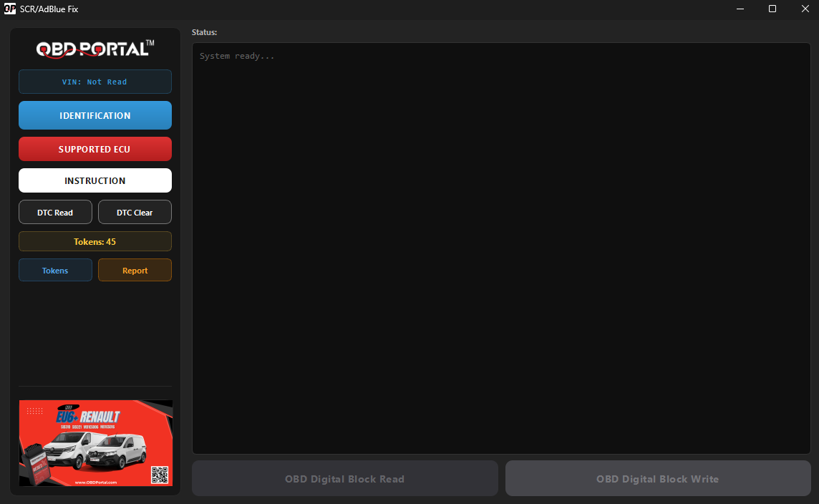819x504 pixels.
Task: Maximize the SCR/AdBlue Fix window
Action: pyautogui.click(x=772, y=9)
